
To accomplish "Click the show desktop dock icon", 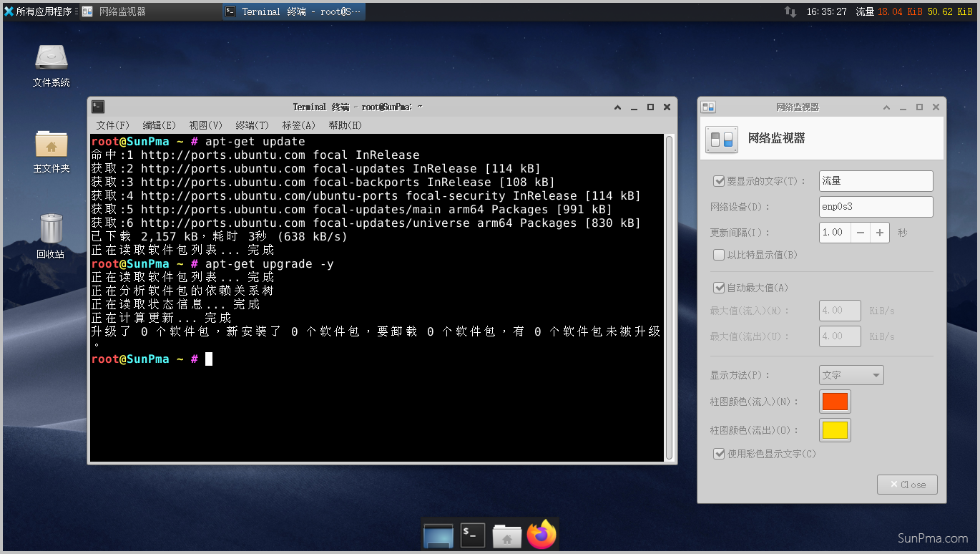I will pos(438,535).
